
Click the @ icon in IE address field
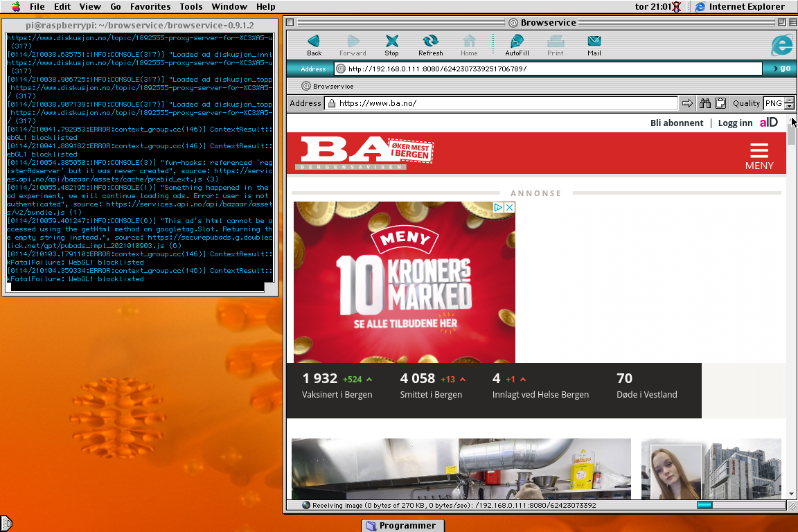tap(341, 69)
